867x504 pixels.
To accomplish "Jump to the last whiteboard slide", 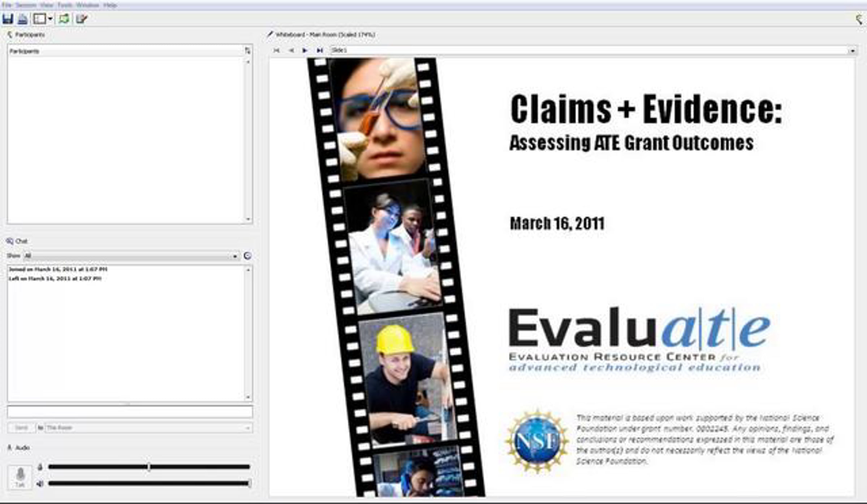I will click(320, 50).
